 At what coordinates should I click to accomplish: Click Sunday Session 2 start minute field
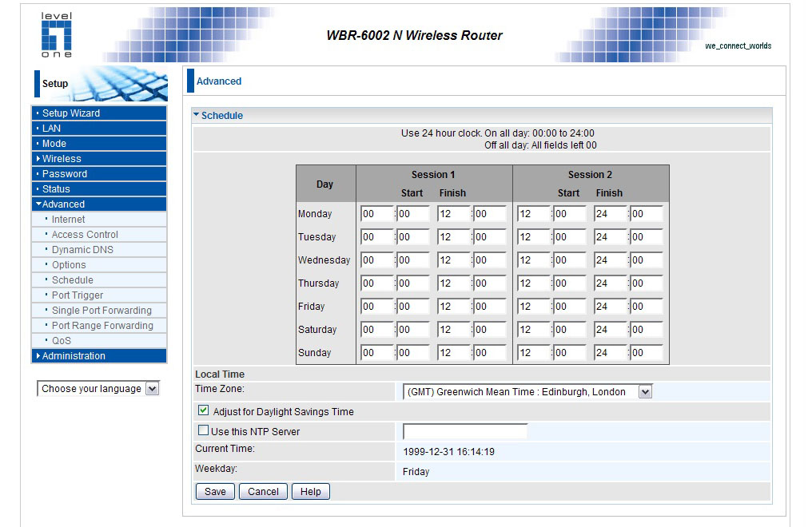(570, 353)
